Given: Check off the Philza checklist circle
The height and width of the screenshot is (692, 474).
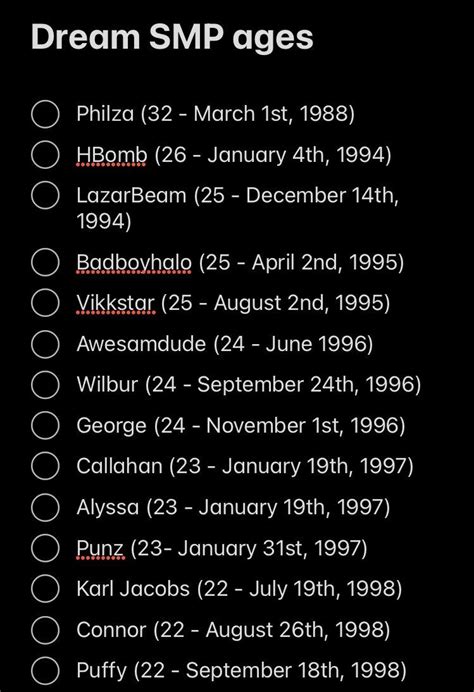Looking at the screenshot, I should click(x=45, y=114).
